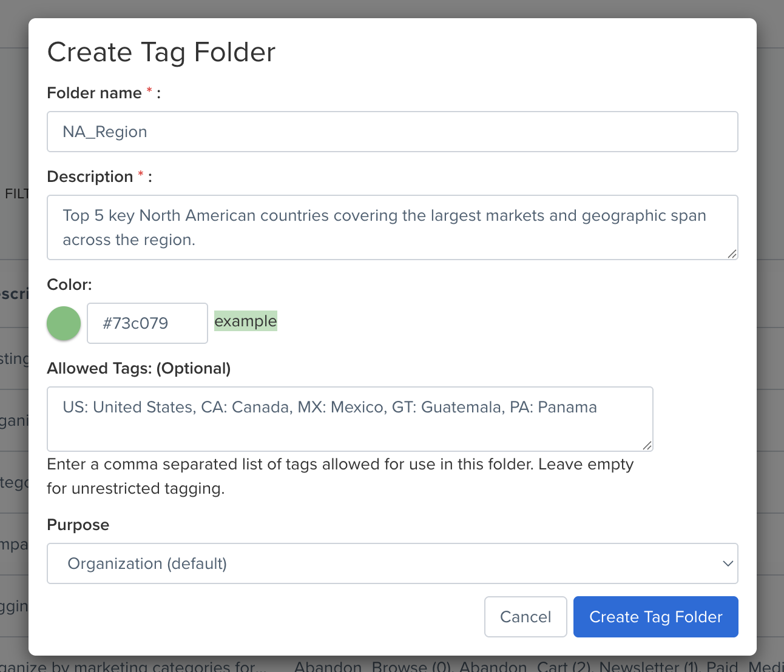Click the Create Tag Folder button
The height and width of the screenshot is (672, 784).
(655, 617)
